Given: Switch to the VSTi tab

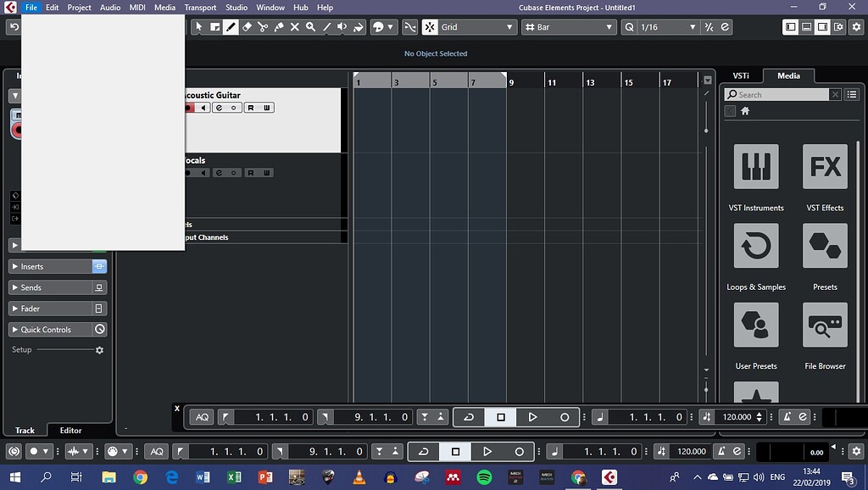Looking at the screenshot, I should pyautogui.click(x=741, y=75).
